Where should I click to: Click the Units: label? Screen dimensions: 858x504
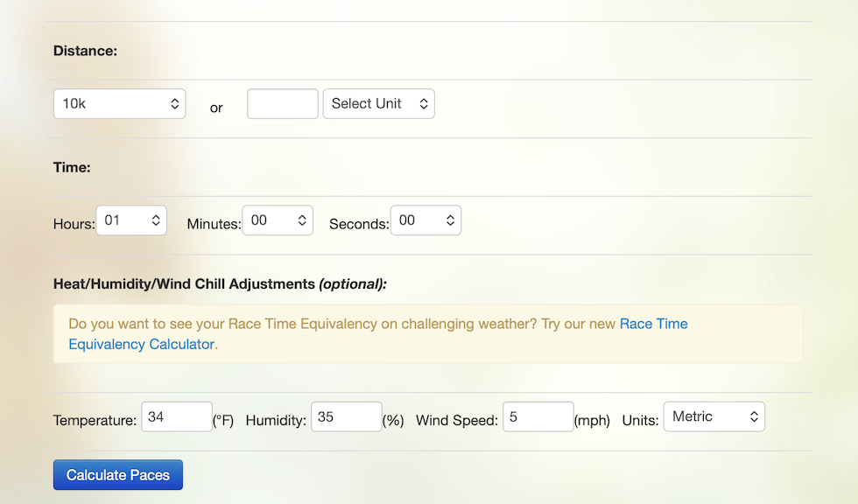point(640,420)
